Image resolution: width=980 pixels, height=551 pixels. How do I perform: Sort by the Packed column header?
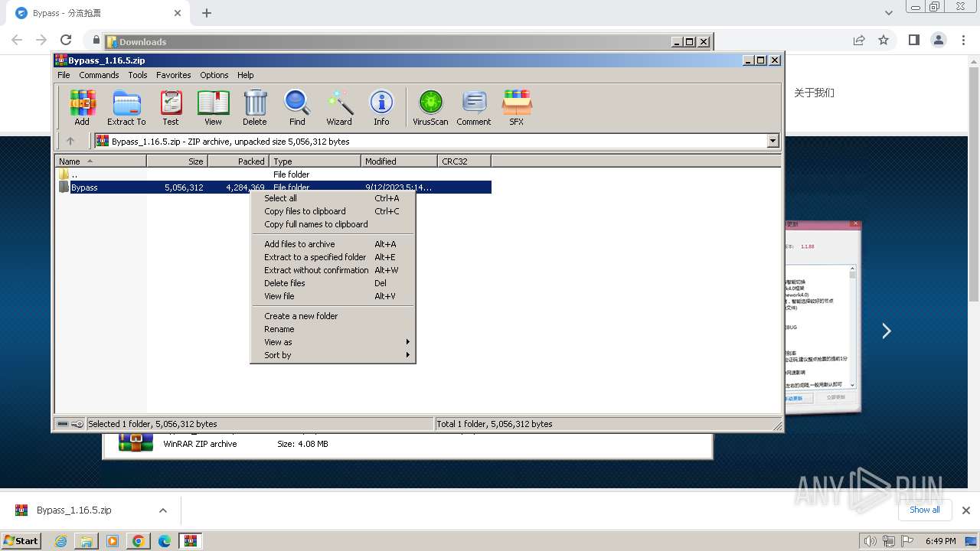pos(238,161)
